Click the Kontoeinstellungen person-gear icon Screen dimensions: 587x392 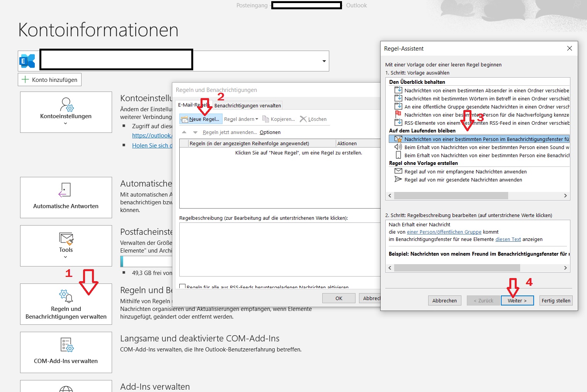67,104
